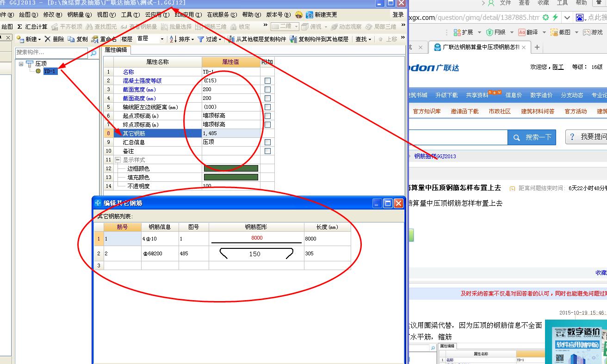Click the browser 翻译 translate icon
The height and width of the screenshot is (364, 607).
pos(522,32)
